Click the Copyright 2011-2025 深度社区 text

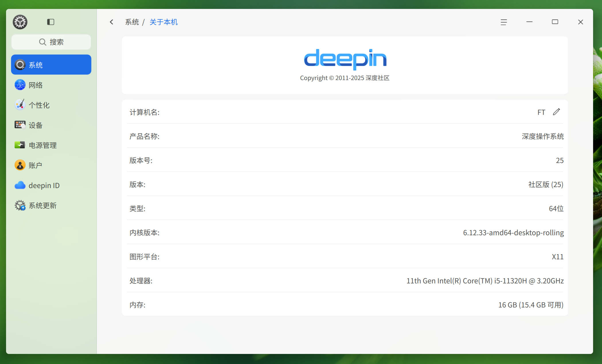[x=345, y=78]
